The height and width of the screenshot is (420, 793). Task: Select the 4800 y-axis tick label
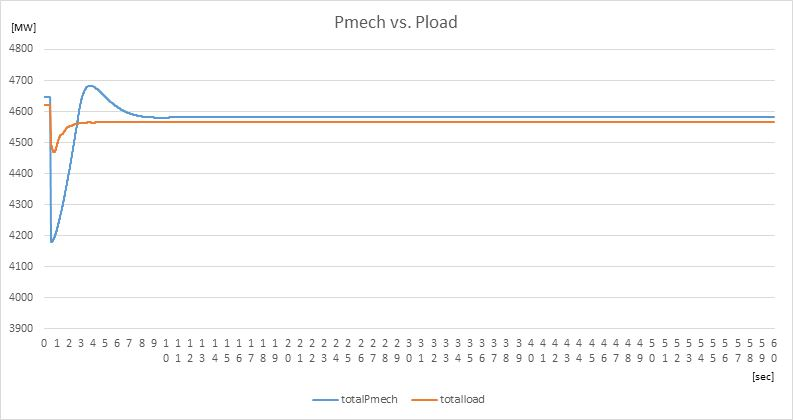pyautogui.click(x=21, y=49)
